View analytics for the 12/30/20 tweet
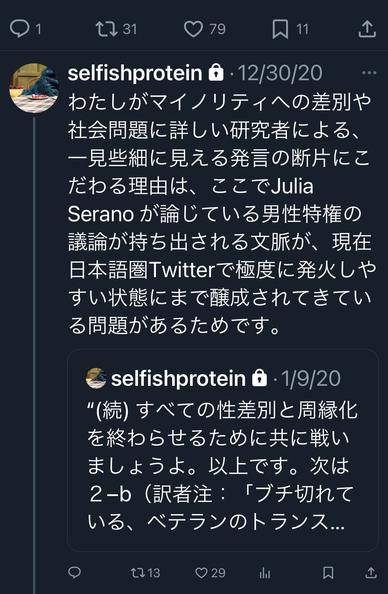The height and width of the screenshot is (594, 388). pyautogui.click(x=265, y=573)
